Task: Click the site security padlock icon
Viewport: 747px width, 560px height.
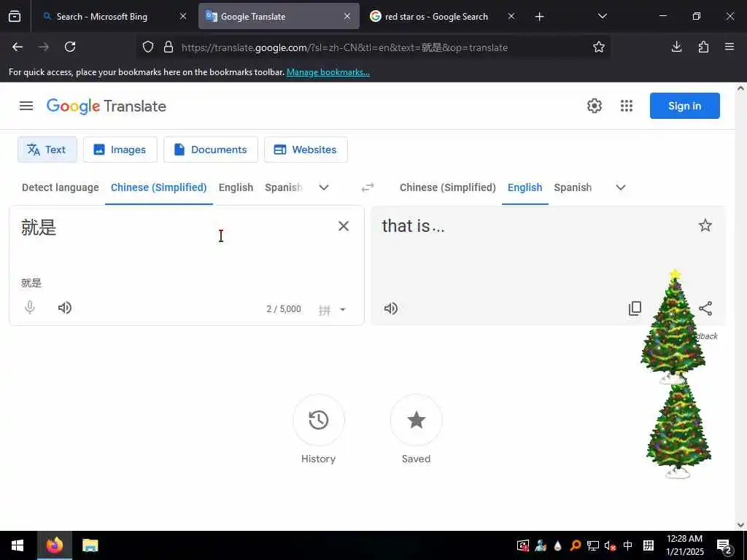Action: (x=169, y=47)
